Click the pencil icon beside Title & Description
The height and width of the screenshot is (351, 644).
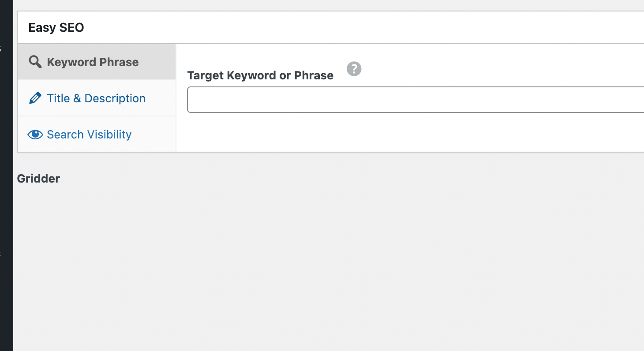pyautogui.click(x=35, y=98)
